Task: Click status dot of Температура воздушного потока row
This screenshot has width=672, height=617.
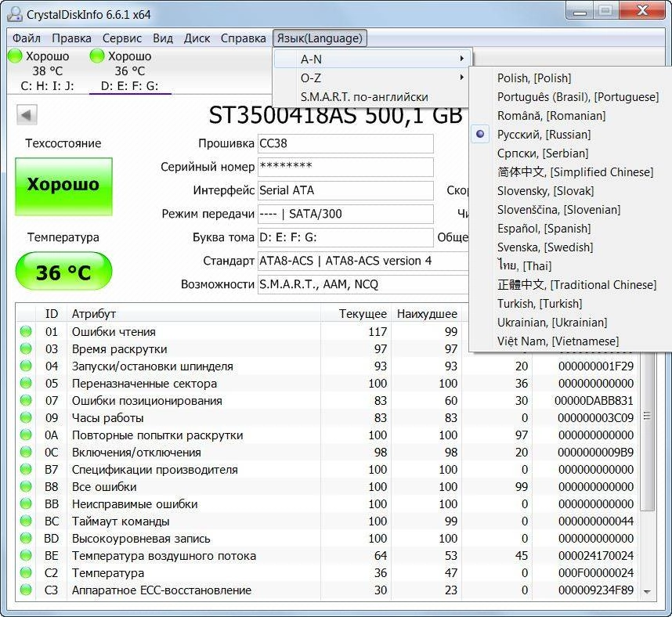Action: coord(26,555)
